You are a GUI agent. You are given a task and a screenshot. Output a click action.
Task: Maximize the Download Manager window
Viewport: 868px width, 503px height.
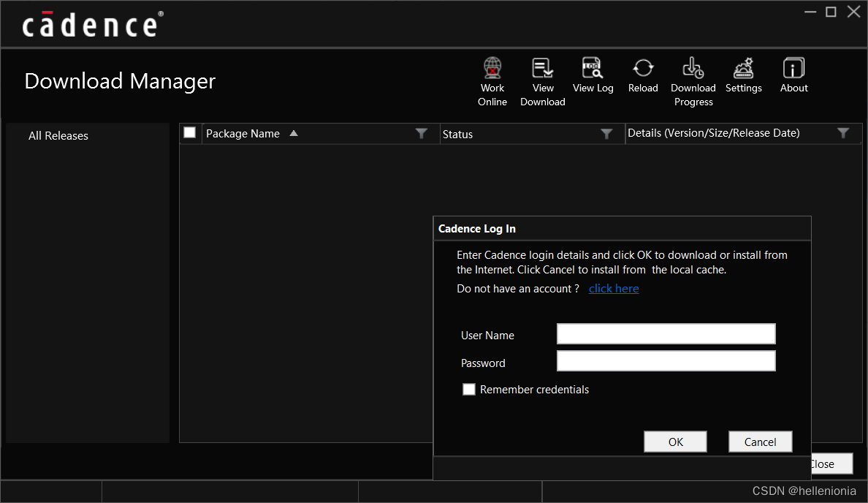pyautogui.click(x=831, y=12)
